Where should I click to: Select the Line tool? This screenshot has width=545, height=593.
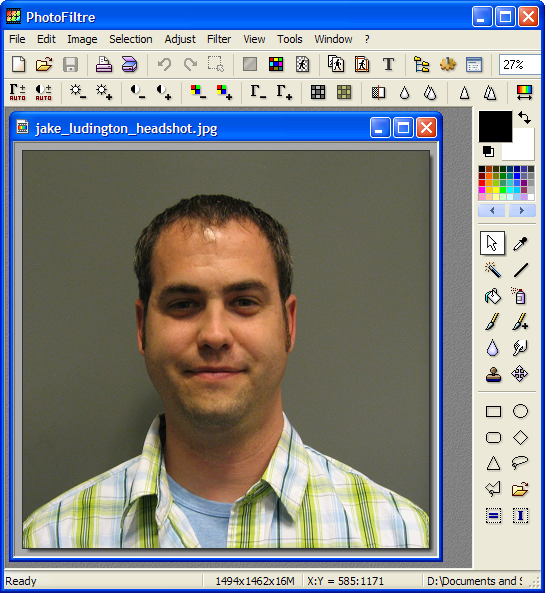click(520, 270)
